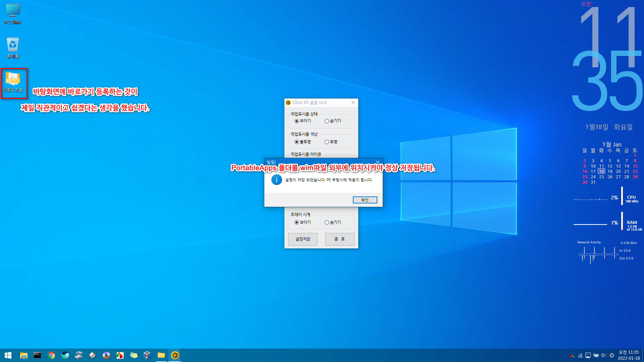The image size is (644, 362).
Task: Open the network drive tool taskbar icon
Action: pos(79,355)
